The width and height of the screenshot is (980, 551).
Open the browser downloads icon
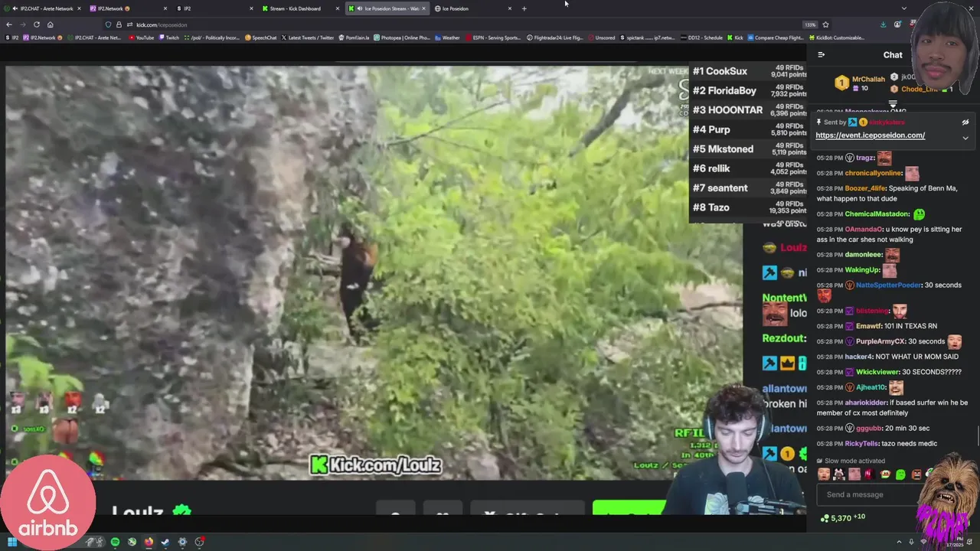point(883,24)
